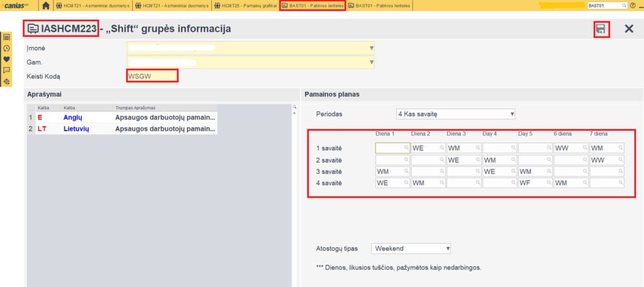Screen dimensions: 644x287
Task: Switch to HCMT25 - Pamainų grafikai tab
Action: 247,6
